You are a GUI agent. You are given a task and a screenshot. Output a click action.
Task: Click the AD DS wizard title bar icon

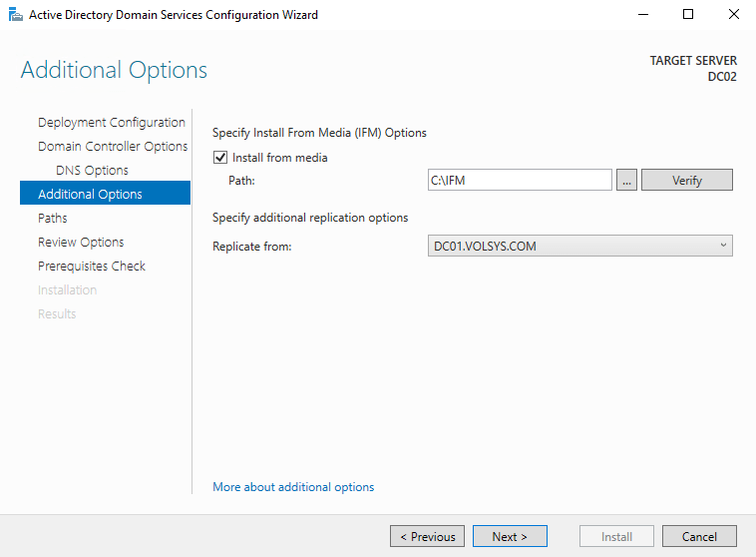pos(14,15)
